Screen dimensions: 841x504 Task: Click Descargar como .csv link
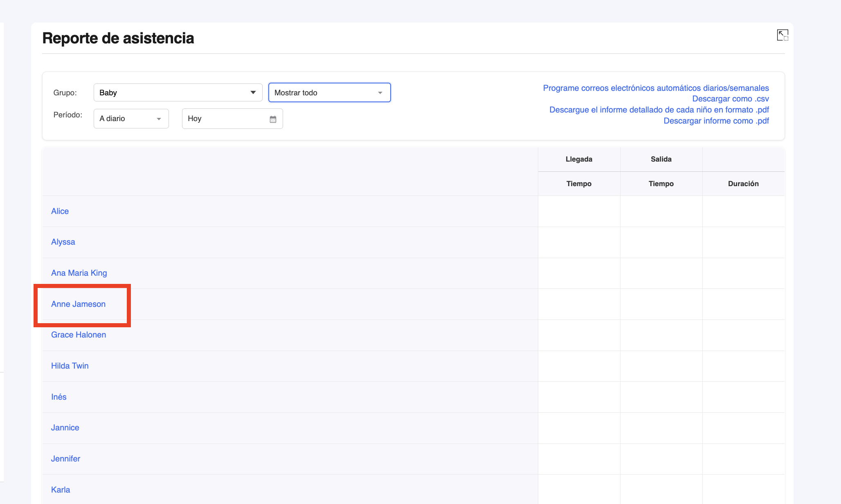pos(730,99)
